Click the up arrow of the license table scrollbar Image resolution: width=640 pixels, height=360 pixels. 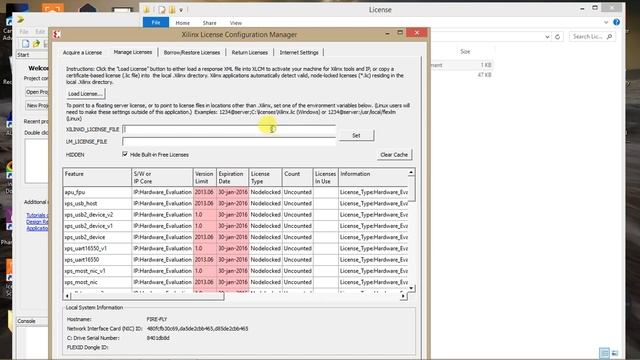[x=411, y=173]
